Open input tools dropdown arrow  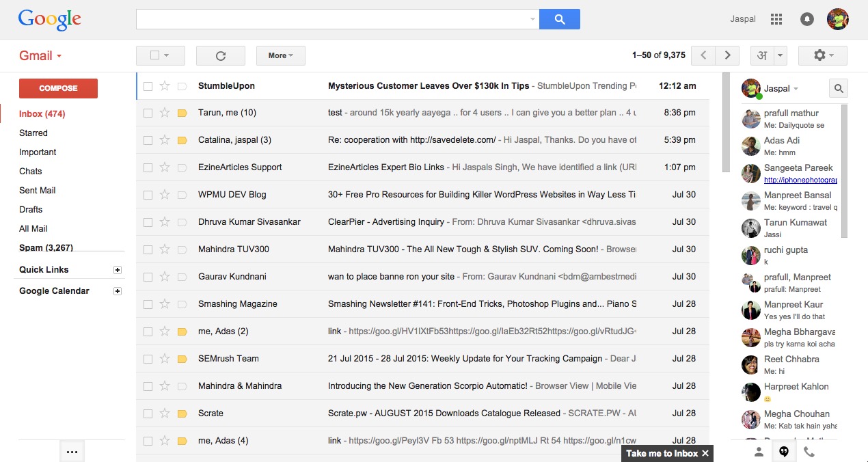pyautogui.click(x=781, y=55)
